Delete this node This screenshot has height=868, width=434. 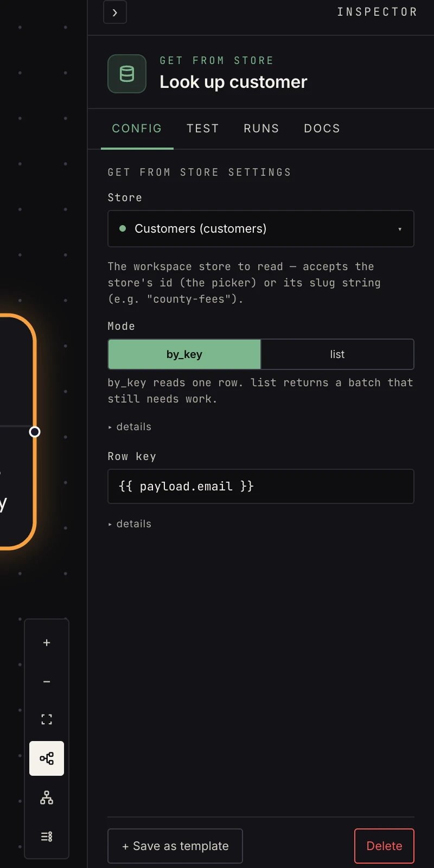click(x=384, y=846)
